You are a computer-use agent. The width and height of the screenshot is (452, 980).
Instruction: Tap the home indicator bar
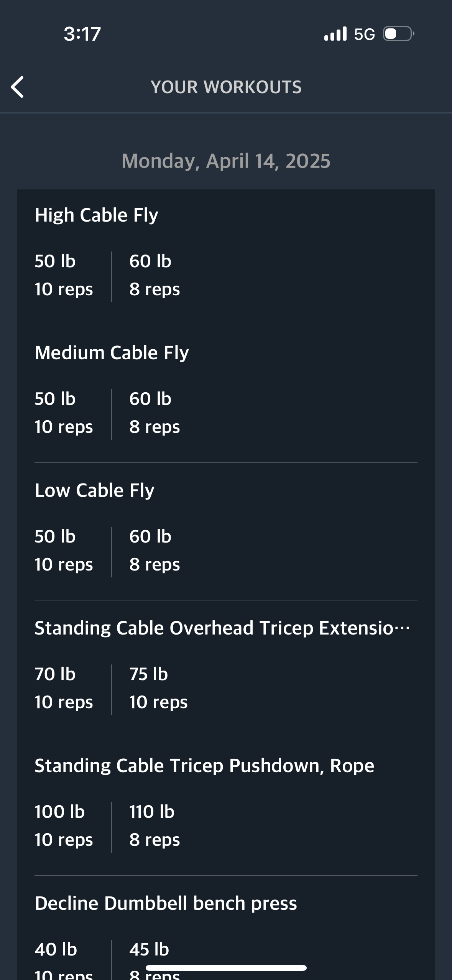(226, 968)
